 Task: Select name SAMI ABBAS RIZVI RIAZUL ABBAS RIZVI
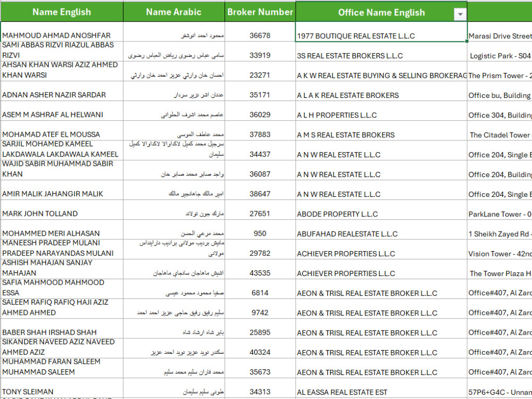(62, 52)
